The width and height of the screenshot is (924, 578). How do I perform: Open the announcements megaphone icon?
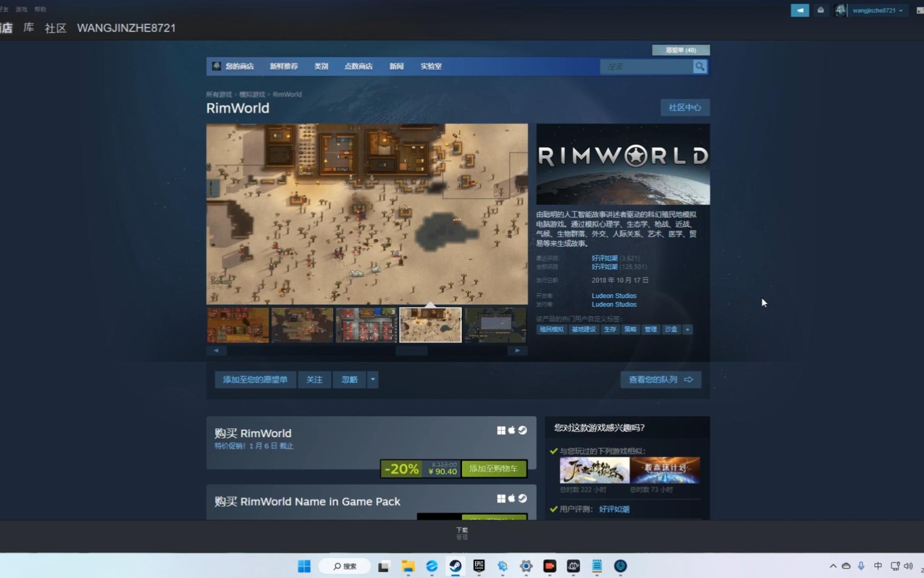point(799,10)
